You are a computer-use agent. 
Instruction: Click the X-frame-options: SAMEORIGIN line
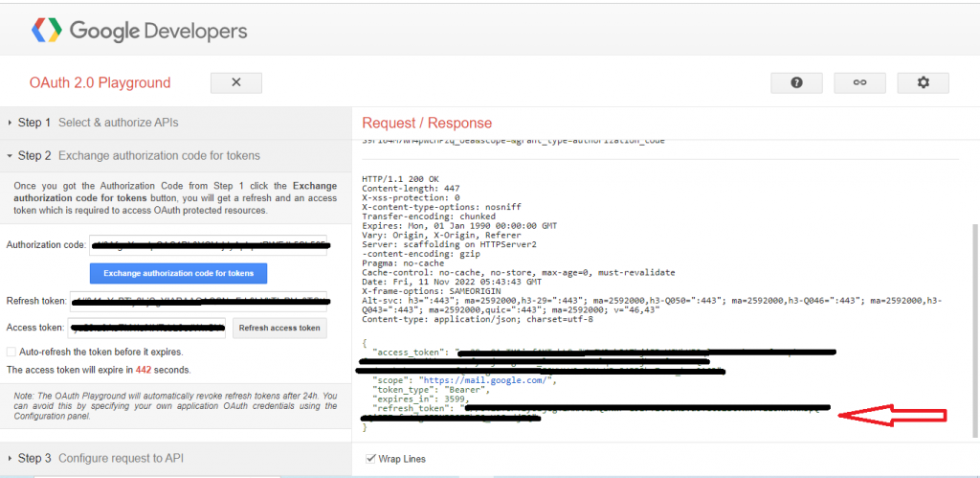[432, 291]
